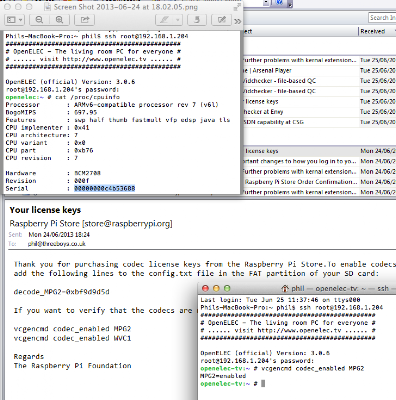
Task: Click the 'vcgencmd codec_enabled WVC1' line in email
Action: [72, 338]
